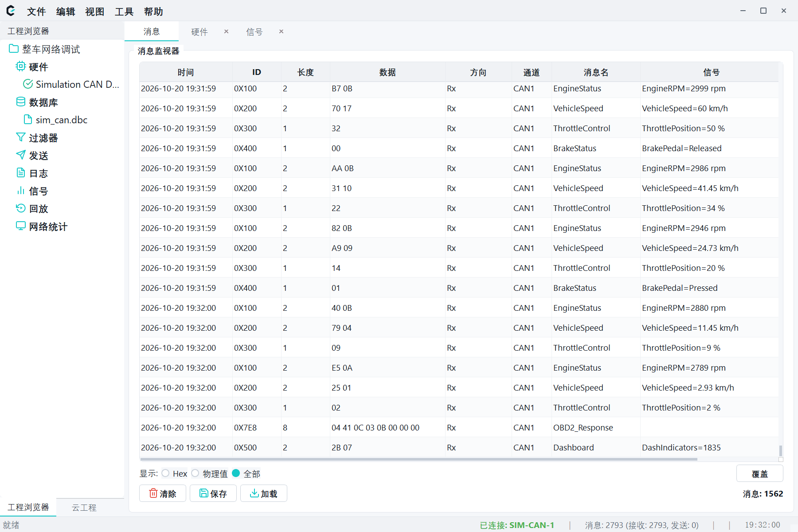Click the 日志 document icon
The height and width of the screenshot is (532, 798).
(20, 172)
